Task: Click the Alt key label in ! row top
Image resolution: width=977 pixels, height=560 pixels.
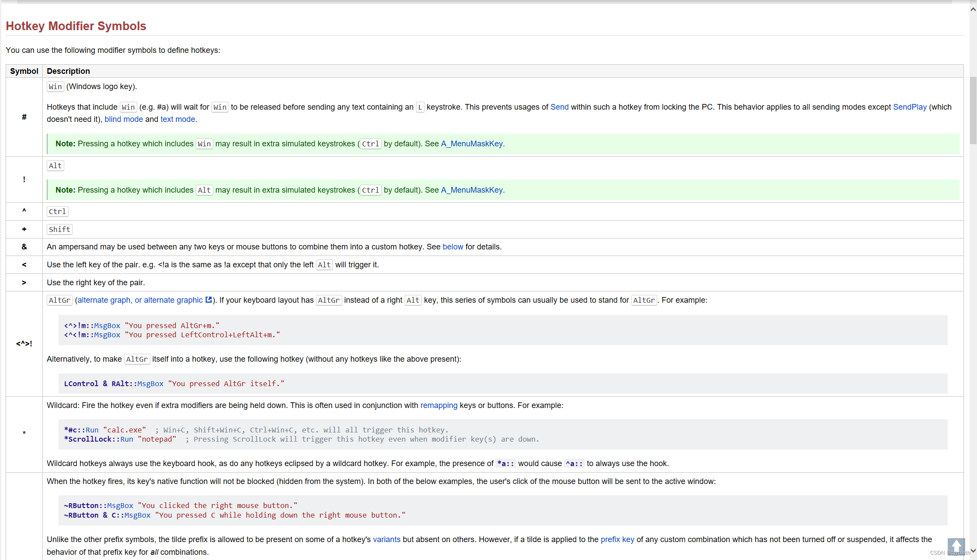Action: 55,166
